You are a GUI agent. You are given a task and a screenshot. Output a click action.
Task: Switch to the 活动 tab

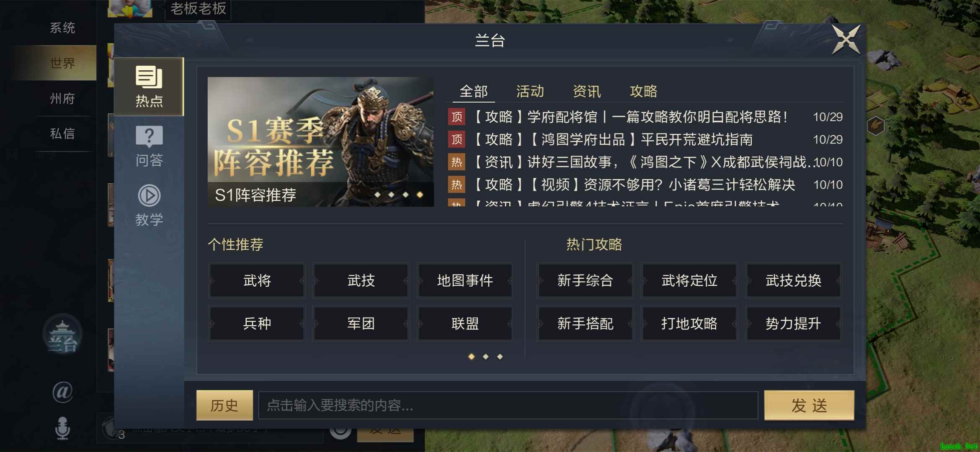click(530, 91)
